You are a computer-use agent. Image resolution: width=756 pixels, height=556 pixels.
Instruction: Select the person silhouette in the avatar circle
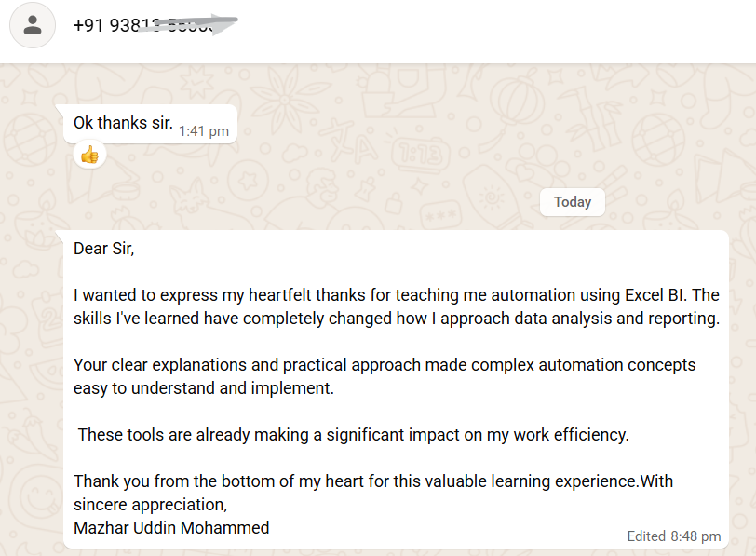tap(33, 25)
